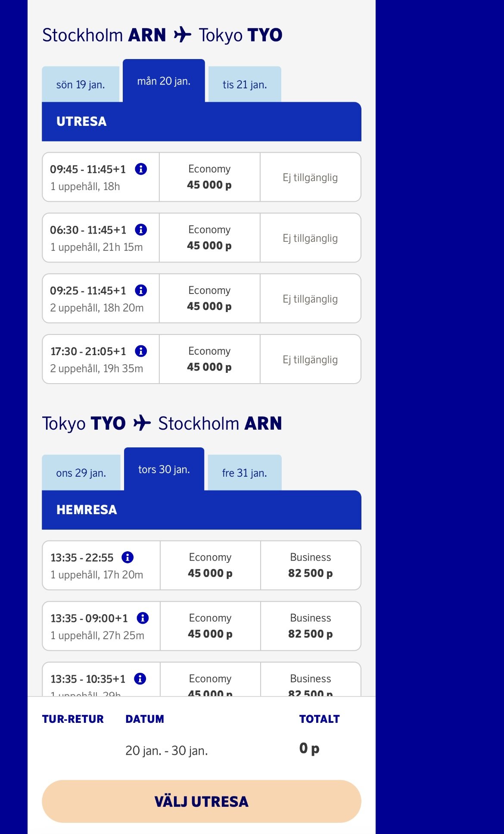
Task: Tap info icon for 17:30 flight
Action: (141, 351)
